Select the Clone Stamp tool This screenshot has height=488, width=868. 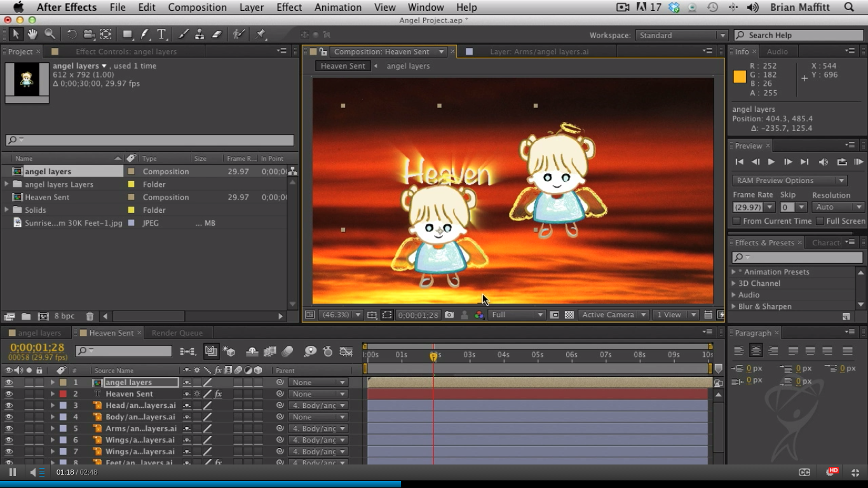tap(200, 34)
